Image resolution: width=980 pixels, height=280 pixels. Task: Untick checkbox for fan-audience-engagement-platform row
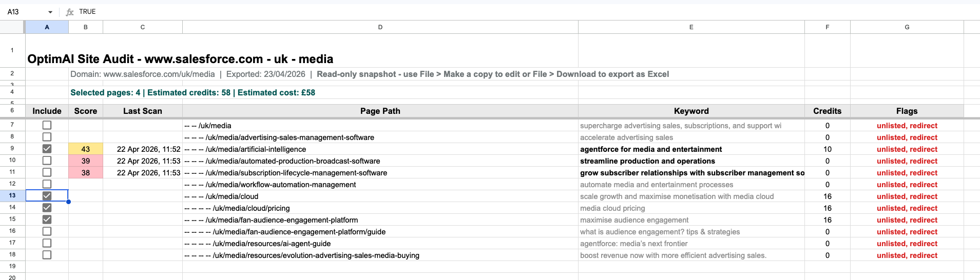click(x=47, y=219)
